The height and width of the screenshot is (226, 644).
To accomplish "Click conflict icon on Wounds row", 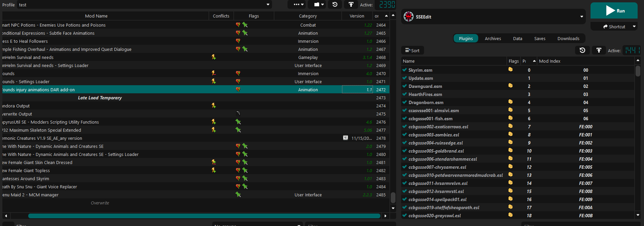I will (x=214, y=73).
